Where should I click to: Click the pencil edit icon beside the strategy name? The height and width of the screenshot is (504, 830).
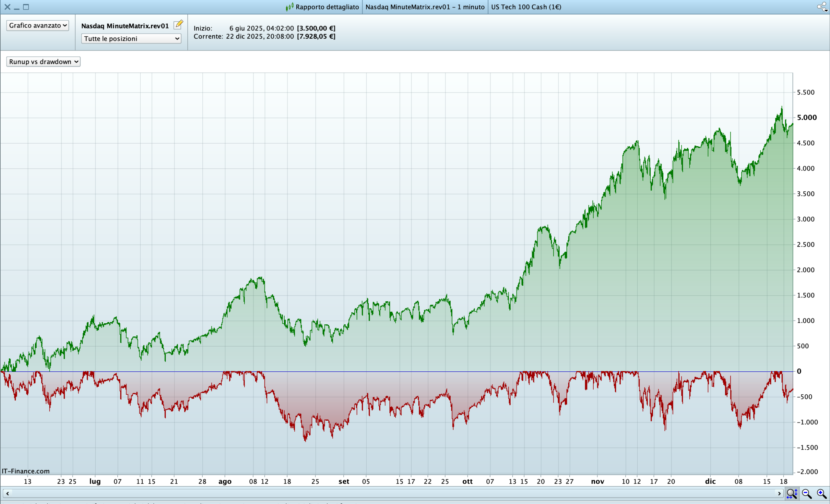178,25
